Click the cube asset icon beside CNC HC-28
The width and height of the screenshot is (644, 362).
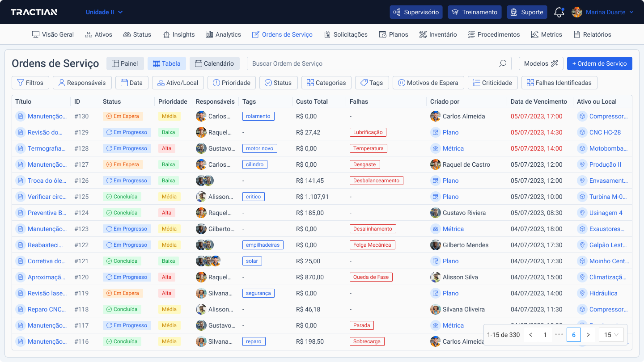point(582,132)
